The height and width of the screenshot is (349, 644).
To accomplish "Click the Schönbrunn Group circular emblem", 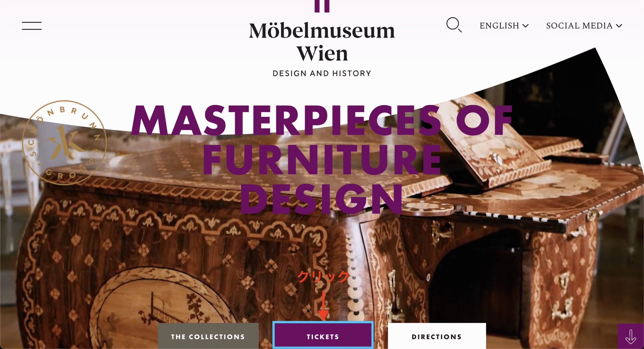I will click(64, 143).
